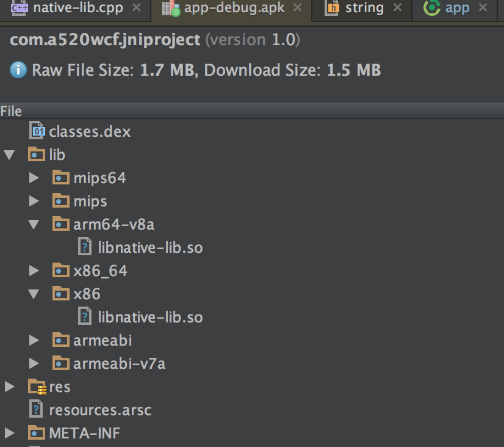This screenshot has width=504, height=447.
Task: Expand the armeabi-v7a folder
Action: pyautogui.click(x=34, y=364)
